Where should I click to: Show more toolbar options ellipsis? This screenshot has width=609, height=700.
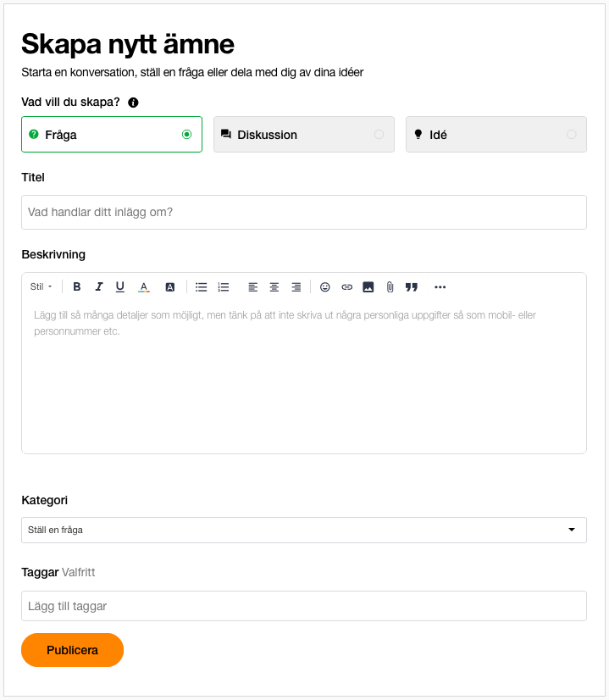point(440,287)
